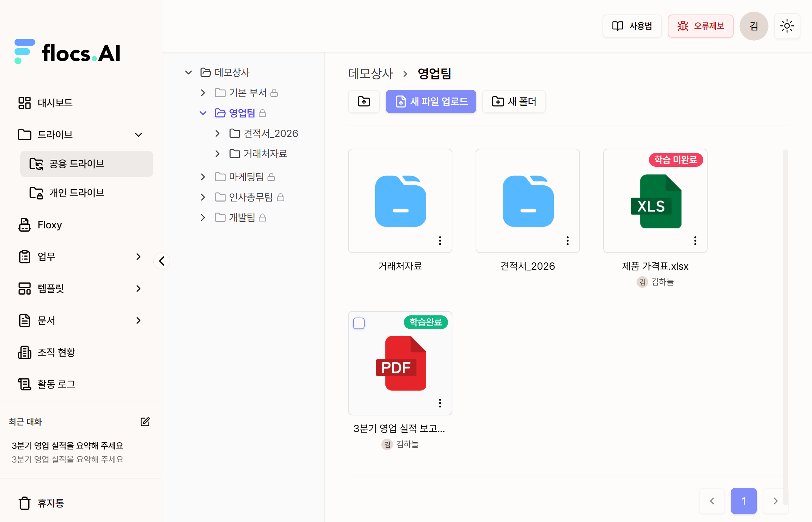Screen dimensions: 812x522
Task: Open the 거래처자료 folder card
Action: point(400,201)
